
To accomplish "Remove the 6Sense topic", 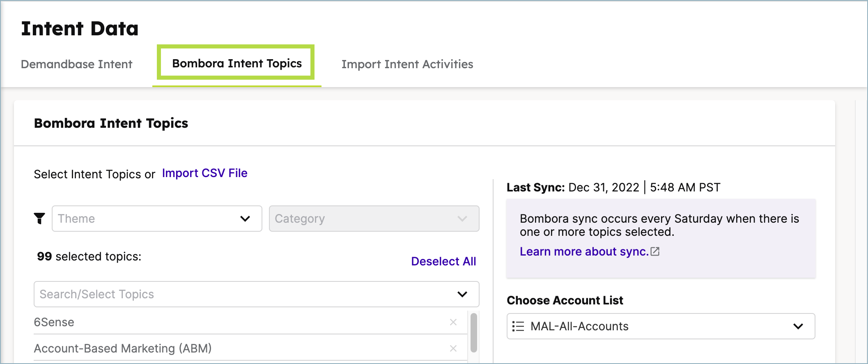I will (453, 322).
